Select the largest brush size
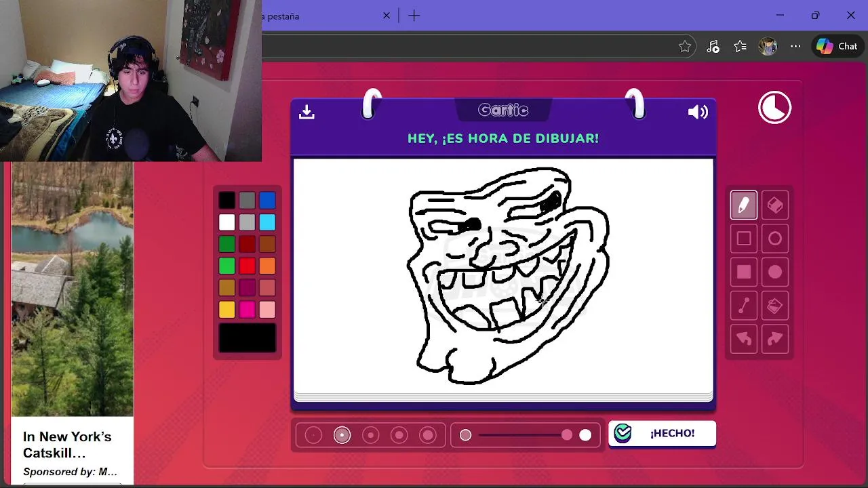The image size is (868, 488). point(428,435)
